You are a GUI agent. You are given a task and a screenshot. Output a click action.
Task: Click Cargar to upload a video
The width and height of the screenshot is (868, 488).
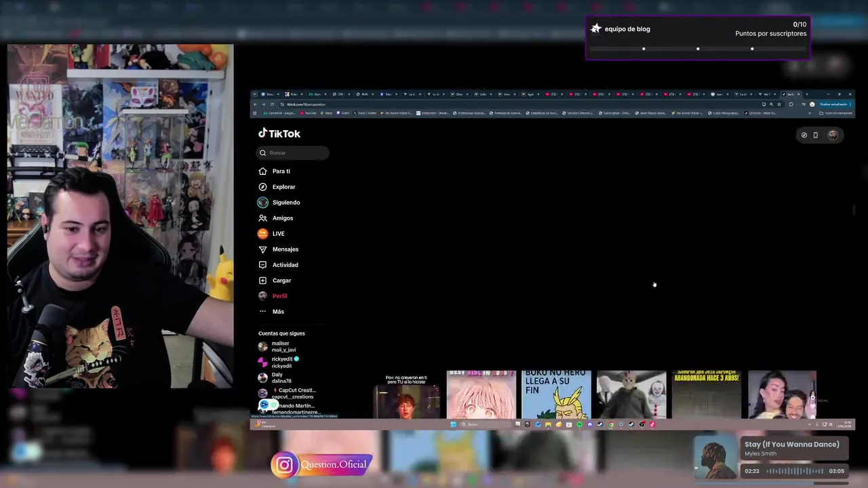pyautogui.click(x=275, y=281)
